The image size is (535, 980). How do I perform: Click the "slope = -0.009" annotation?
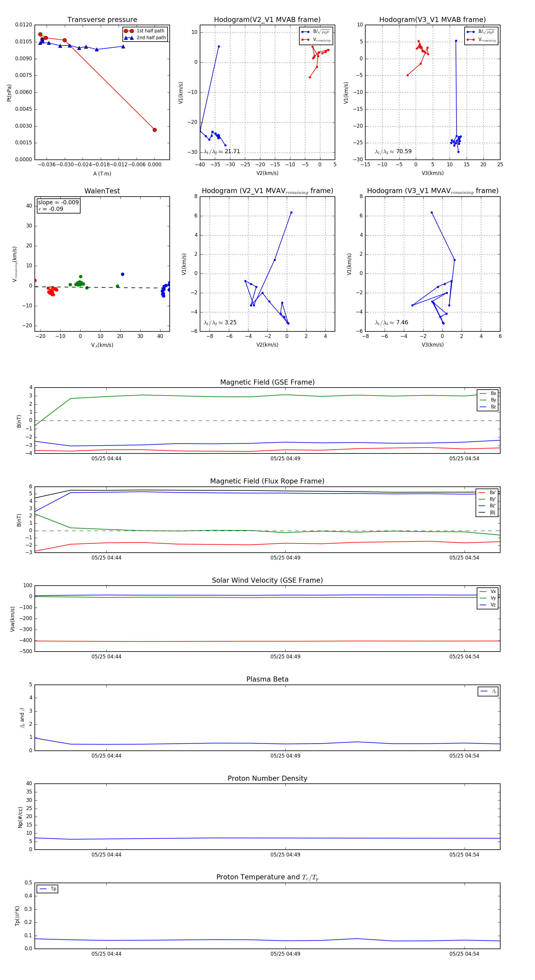tap(58, 203)
